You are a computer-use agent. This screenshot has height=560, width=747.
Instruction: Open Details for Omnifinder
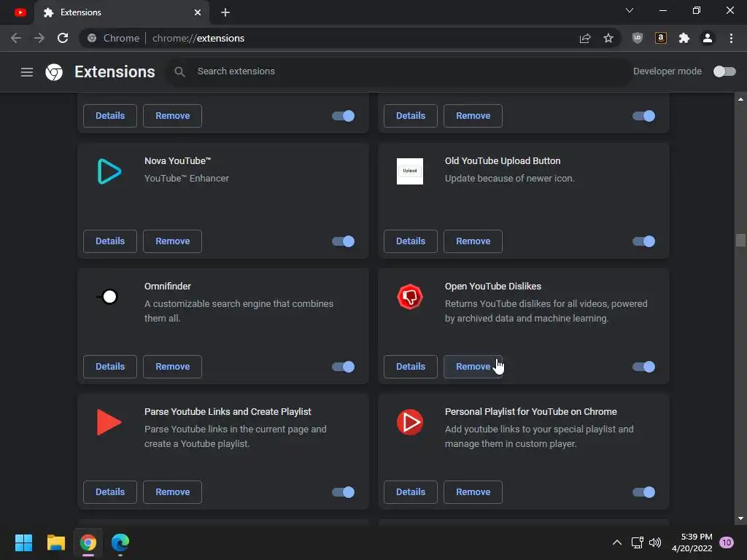(x=110, y=367)
